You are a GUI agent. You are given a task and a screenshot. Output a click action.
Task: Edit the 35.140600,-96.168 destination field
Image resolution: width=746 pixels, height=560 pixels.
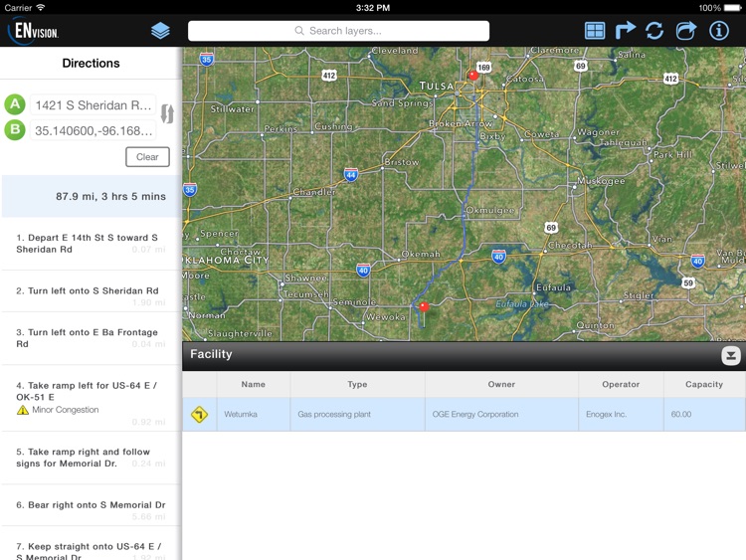93,130
